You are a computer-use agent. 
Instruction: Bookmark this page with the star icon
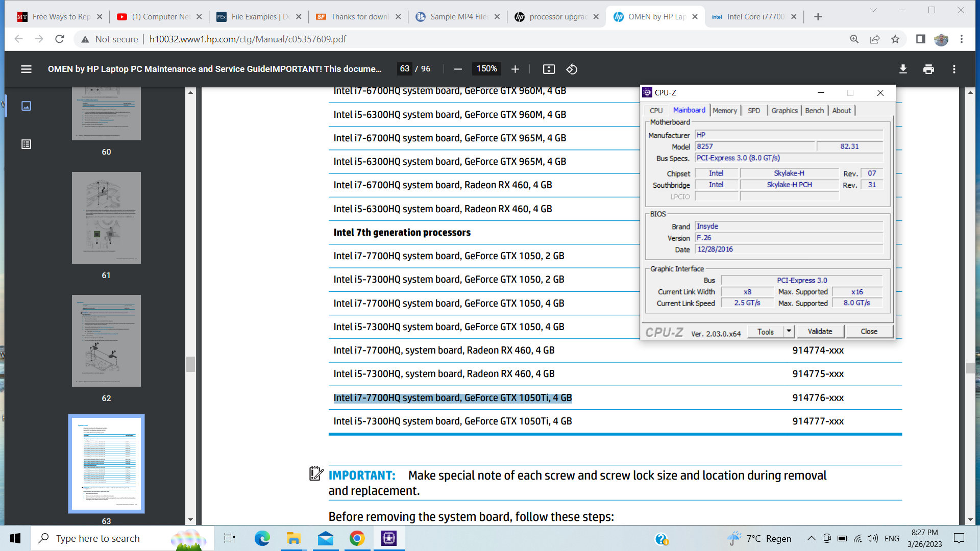click(895, 39)
